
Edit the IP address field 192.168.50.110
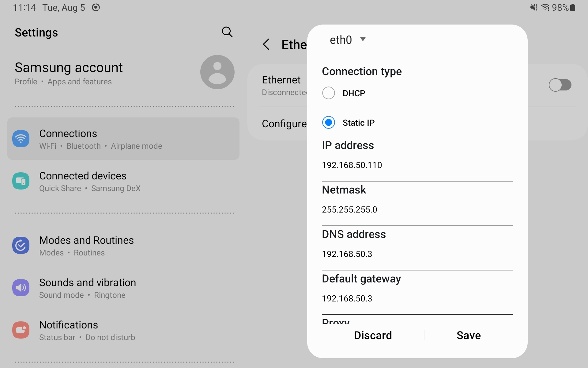417,165
